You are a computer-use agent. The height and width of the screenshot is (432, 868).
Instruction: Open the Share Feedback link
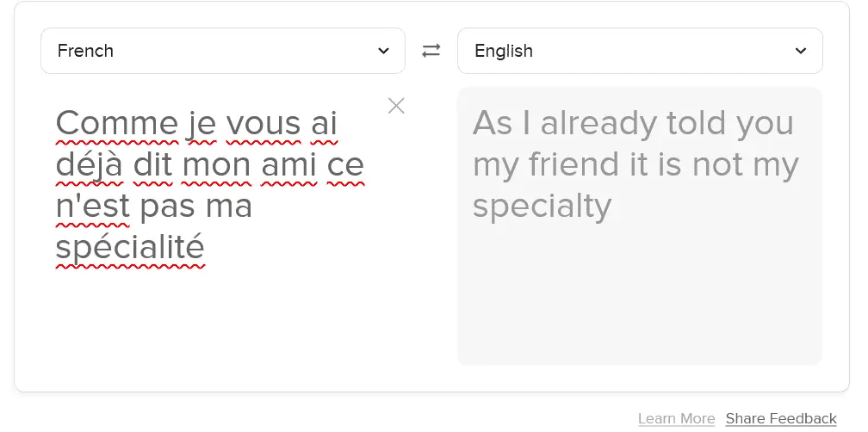coord(781,418)
